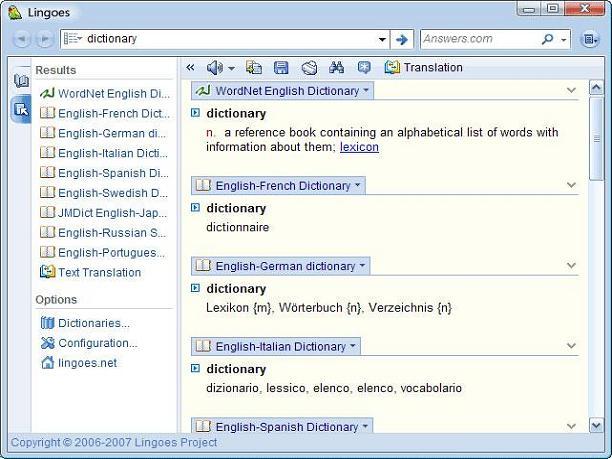This screenshot has height=459, width=612.
Task: Click the dictionnaire translation text
Action: pos(237,227)
